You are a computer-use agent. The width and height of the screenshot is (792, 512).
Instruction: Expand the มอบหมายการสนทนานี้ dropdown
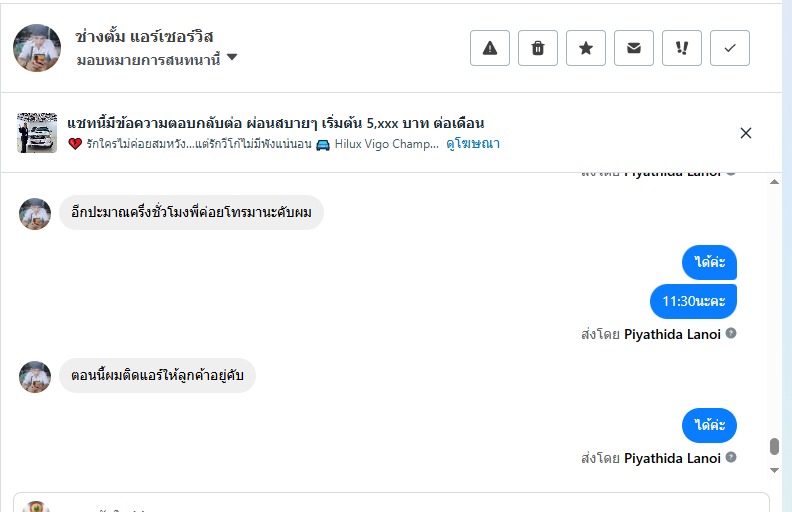point(232,58)
